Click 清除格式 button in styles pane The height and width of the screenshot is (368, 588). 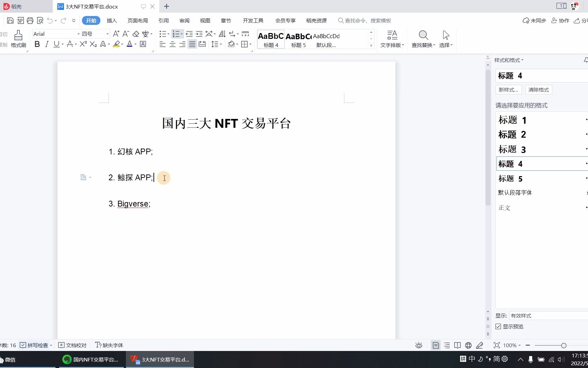click(539, 90)
